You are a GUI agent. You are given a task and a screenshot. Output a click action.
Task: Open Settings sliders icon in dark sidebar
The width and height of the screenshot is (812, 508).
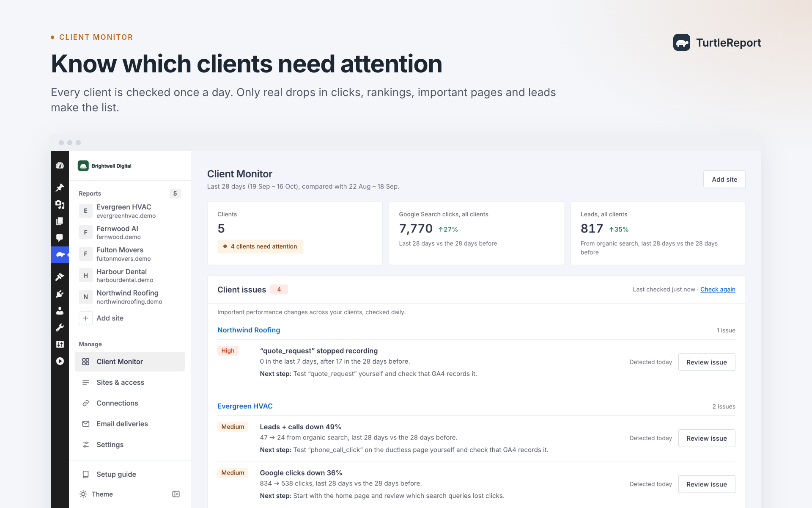click(60, 344)
